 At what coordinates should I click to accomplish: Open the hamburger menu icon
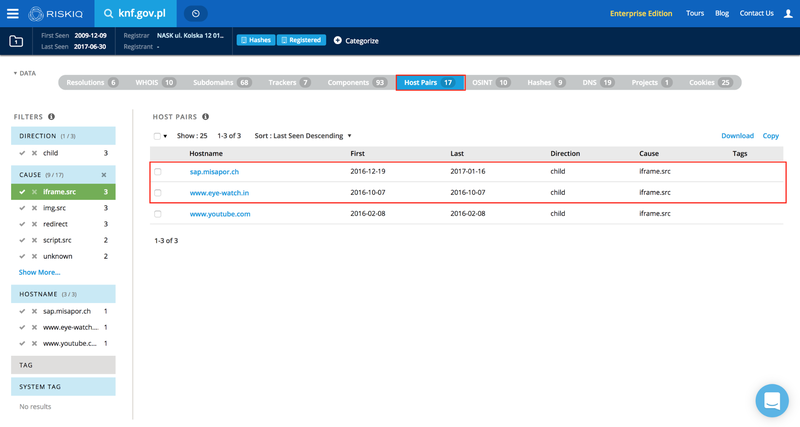[13, 14]
